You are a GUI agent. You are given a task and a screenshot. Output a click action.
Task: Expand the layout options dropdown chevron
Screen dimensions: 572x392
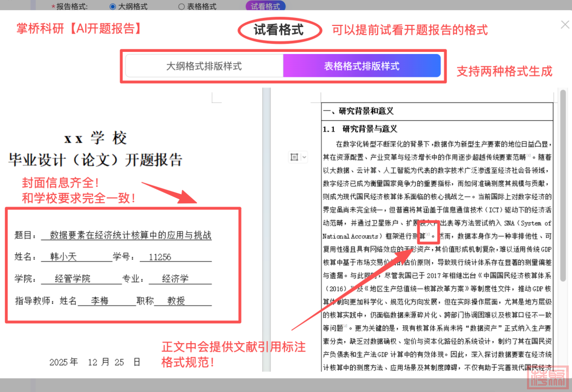coord(304,157)
